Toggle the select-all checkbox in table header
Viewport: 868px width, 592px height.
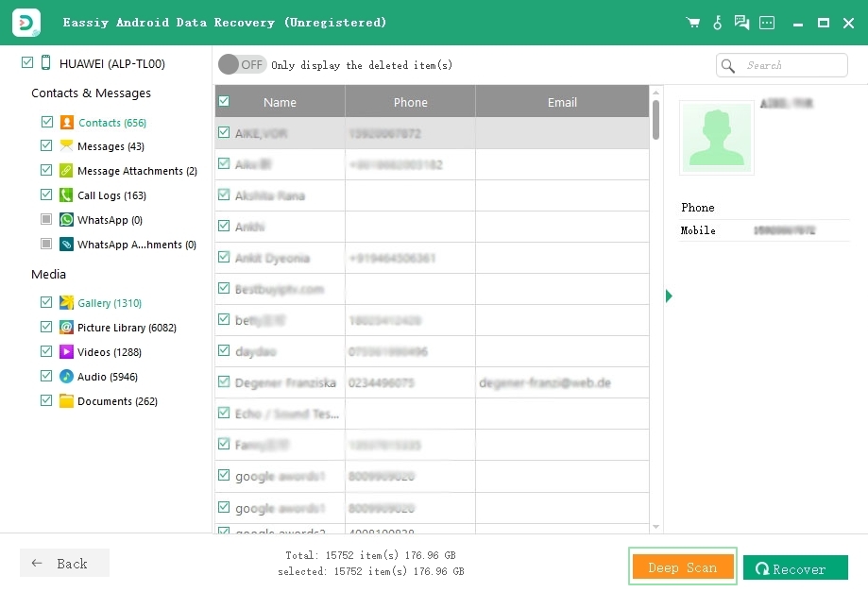click(224, 101)
